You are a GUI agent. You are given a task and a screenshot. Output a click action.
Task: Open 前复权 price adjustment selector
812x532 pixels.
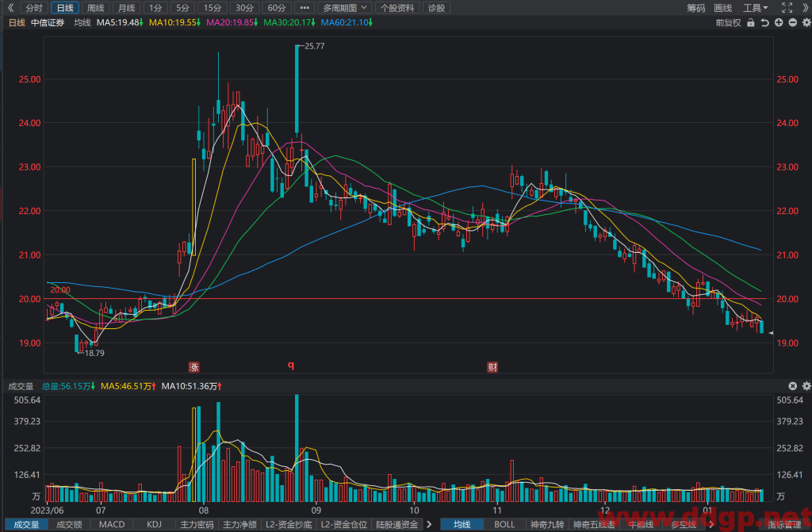tap(728, 23)
